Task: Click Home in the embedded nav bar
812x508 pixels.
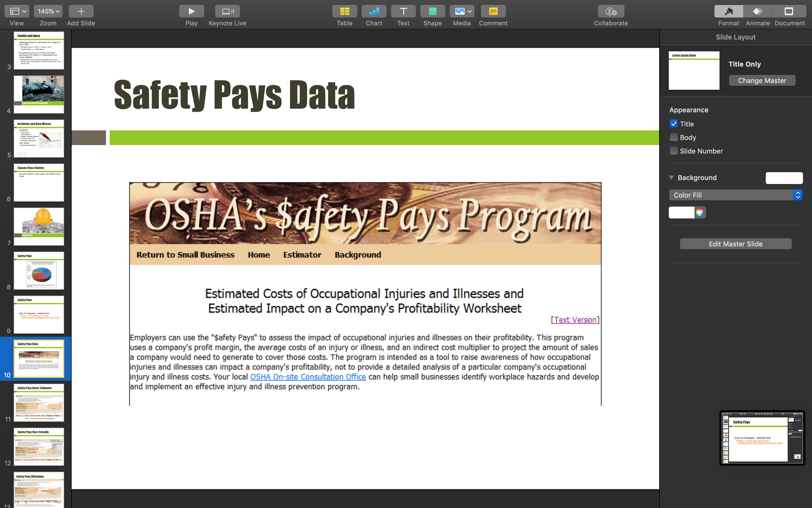Action: (x=259, y=255)
